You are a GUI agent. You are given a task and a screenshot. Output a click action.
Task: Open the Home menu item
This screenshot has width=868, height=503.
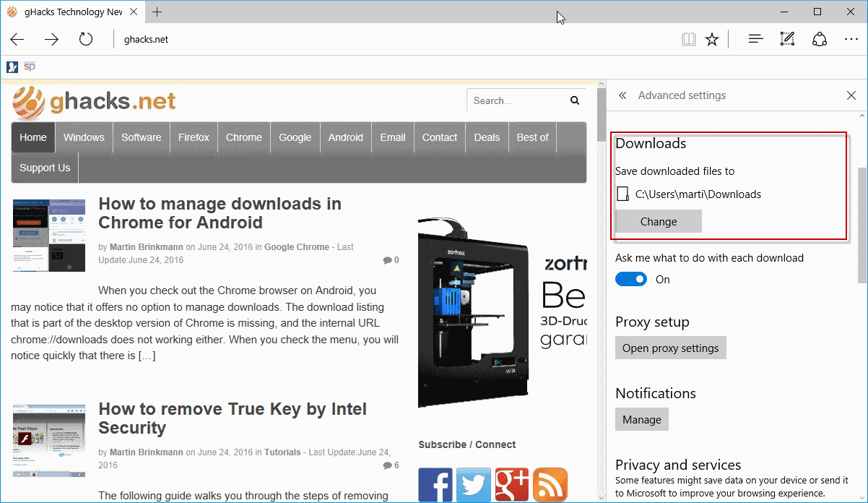point(33,137)
